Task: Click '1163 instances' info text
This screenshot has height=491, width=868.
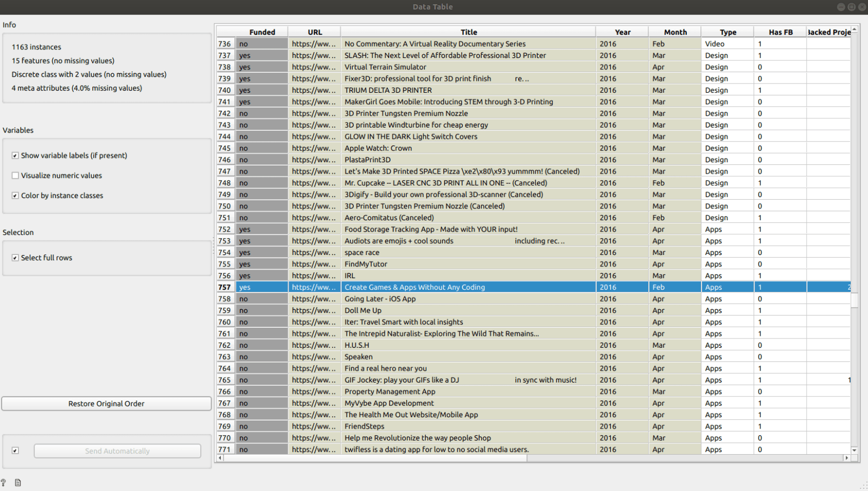Action: pos(36,47)
